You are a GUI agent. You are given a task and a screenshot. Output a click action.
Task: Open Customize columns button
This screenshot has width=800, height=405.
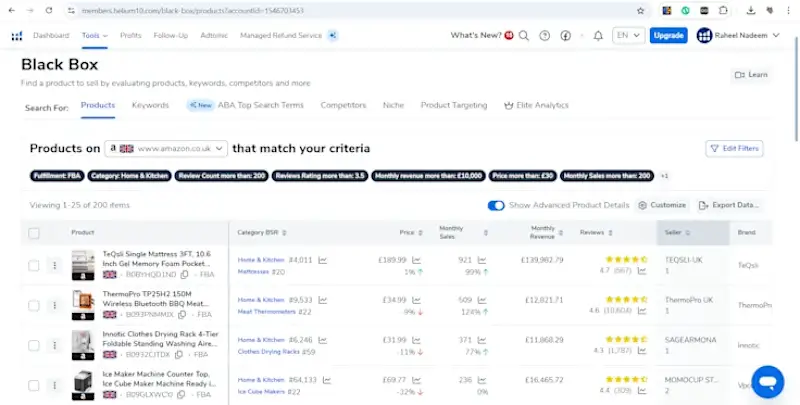[x=662, y=205]
